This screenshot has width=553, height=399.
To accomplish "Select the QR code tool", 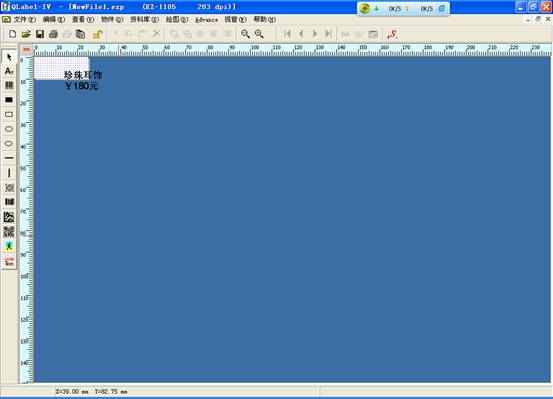I will (9, 231).
